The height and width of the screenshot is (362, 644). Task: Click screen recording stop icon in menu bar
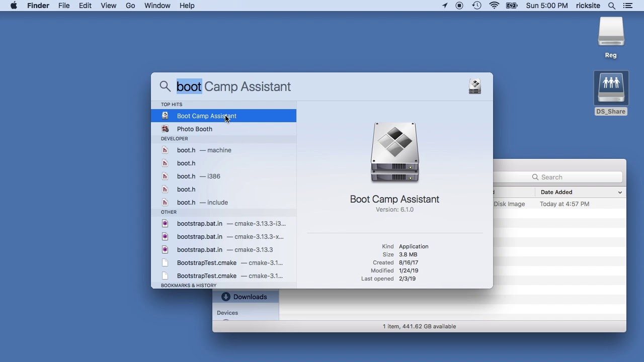[459, 6]
